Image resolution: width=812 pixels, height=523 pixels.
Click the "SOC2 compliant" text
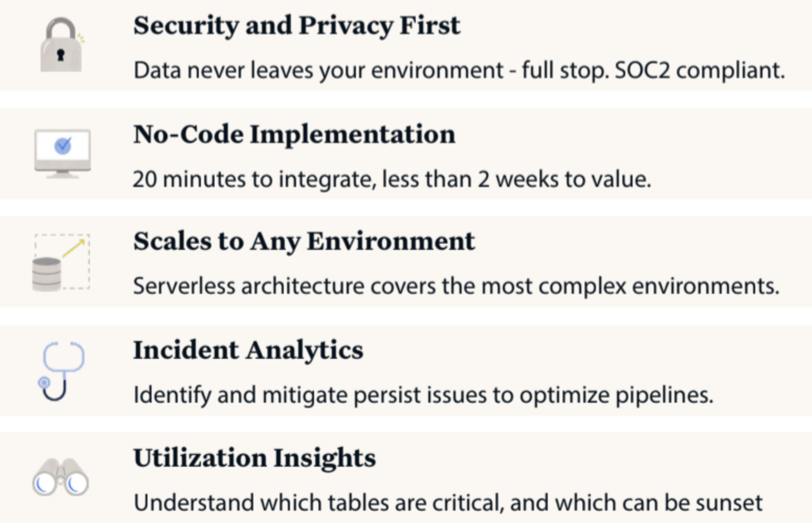point(699,70)
